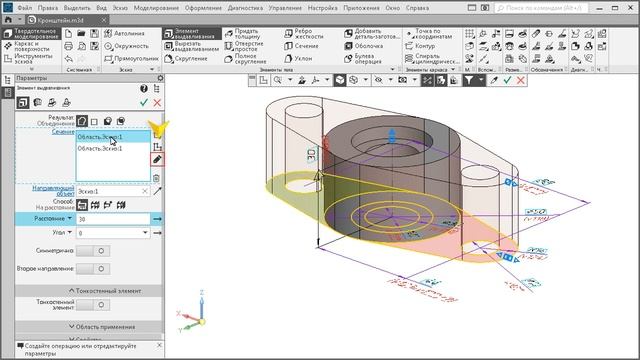Click the command search field

(542, 8)
